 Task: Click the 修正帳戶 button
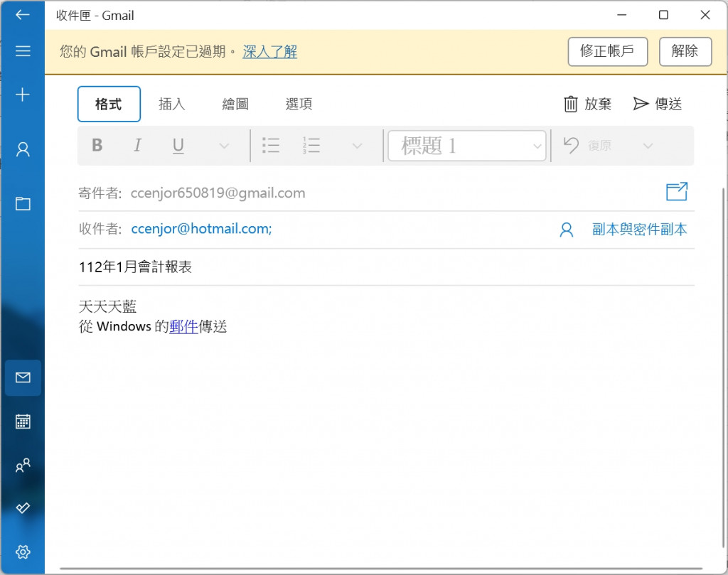(x=607, y=51)
